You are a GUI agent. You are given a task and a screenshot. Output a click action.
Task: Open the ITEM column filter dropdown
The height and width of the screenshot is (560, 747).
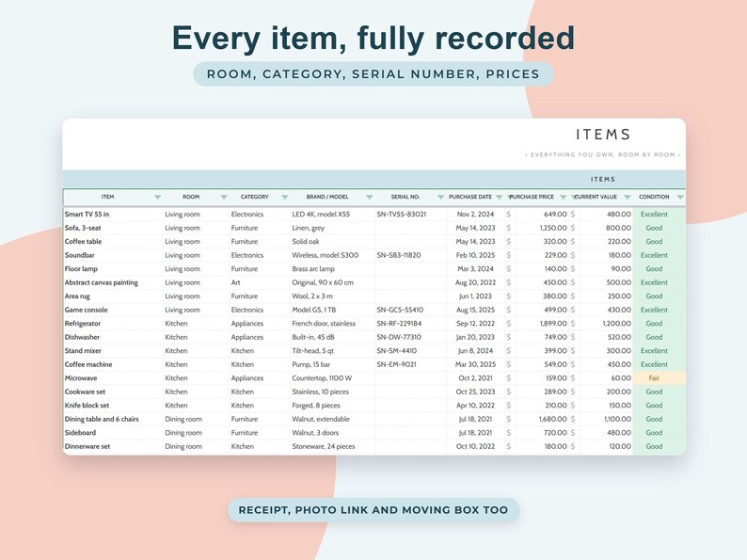click(158, 198)
